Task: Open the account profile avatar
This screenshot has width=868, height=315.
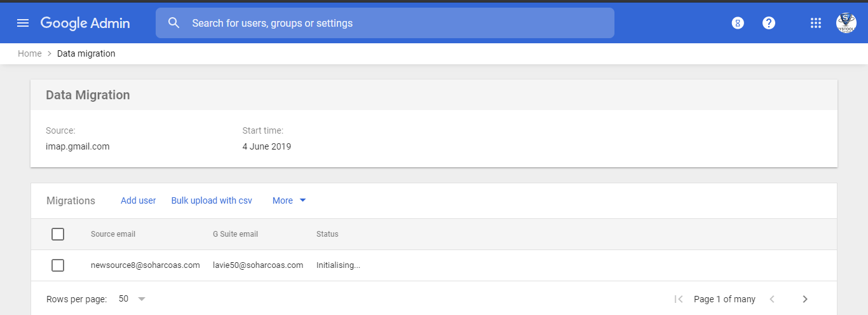Action: point(846,23)
